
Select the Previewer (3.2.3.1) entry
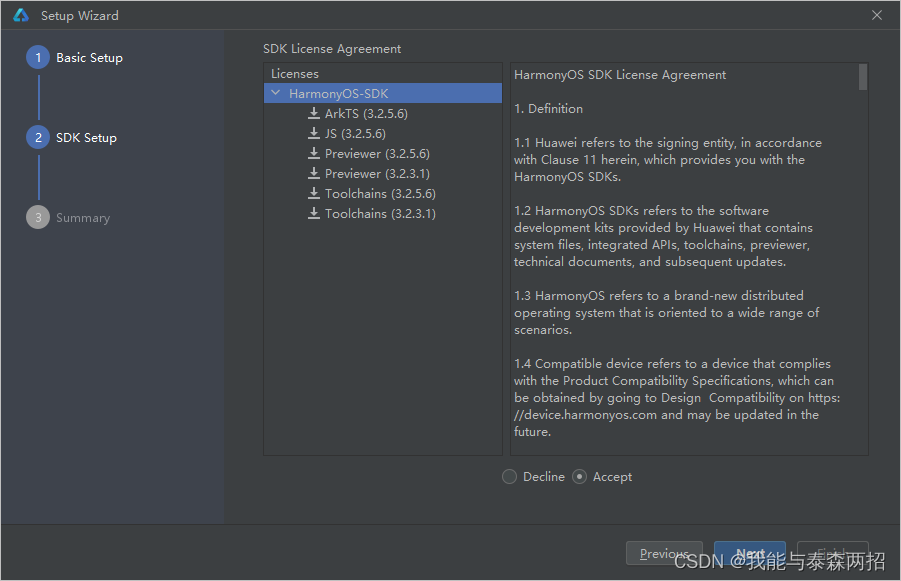tap(377, 174)
